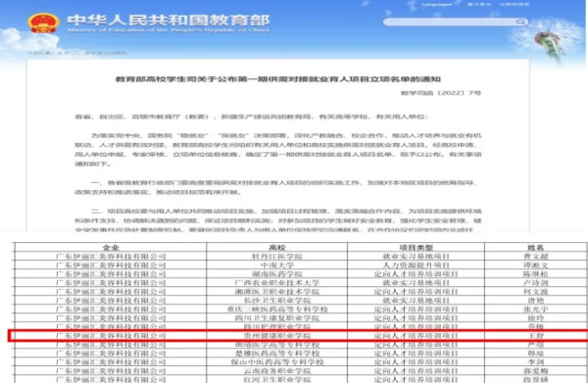Click the document number 教学司函〔2022〕7号

point(441,92)
